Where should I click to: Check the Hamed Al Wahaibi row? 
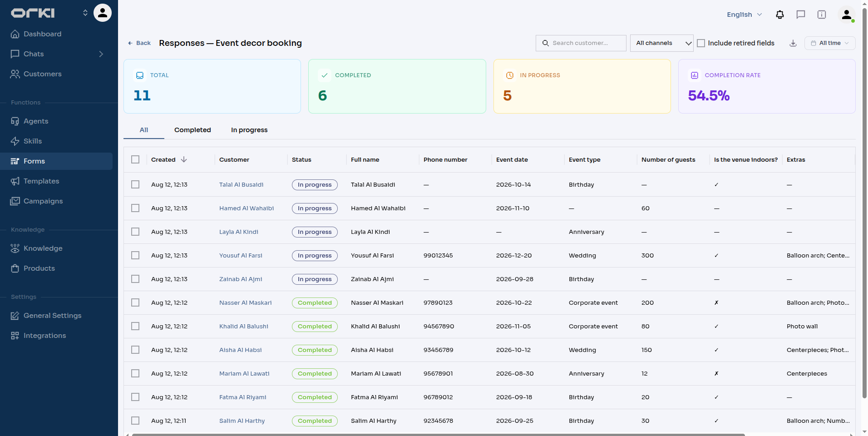click(x=135, y=208)
